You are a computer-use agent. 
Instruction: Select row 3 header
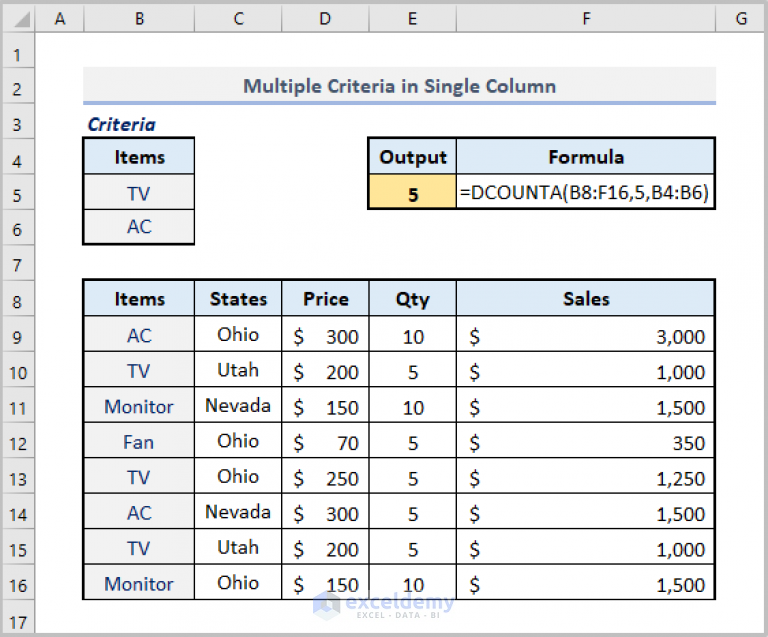coord(18,121)
